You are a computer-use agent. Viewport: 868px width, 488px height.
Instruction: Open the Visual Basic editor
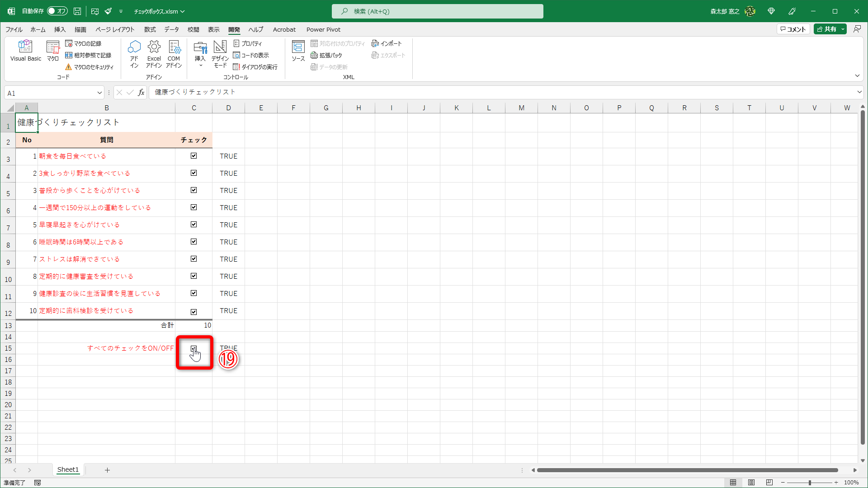coord(25,50)
